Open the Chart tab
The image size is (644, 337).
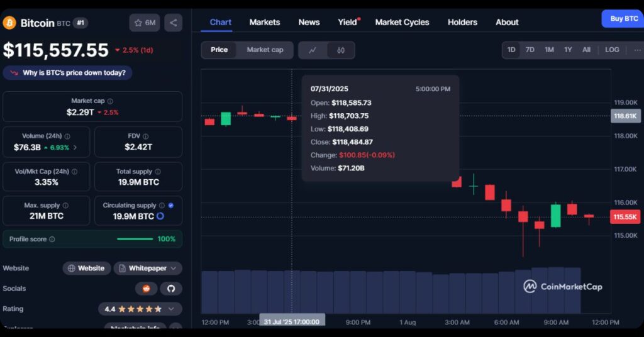pos(221,22)
